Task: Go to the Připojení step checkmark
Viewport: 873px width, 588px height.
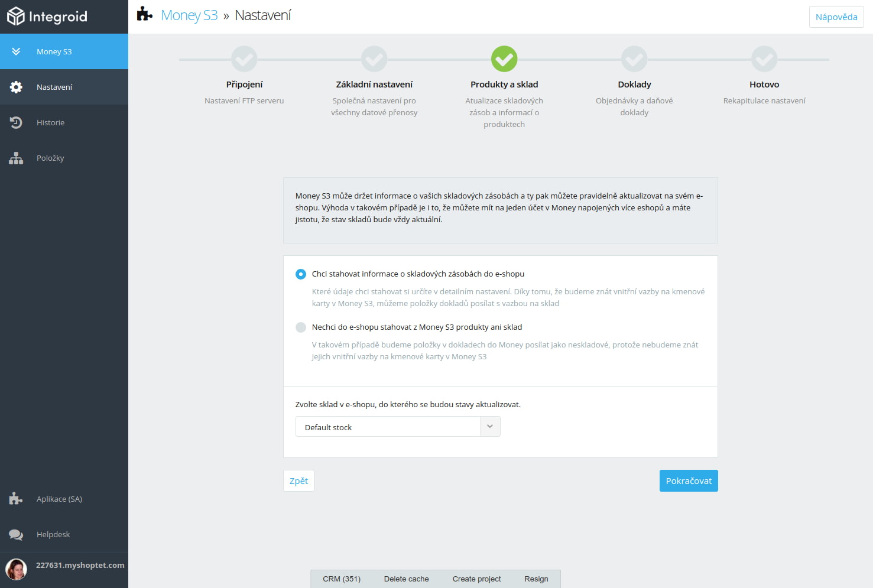Action: coord(244,59)
